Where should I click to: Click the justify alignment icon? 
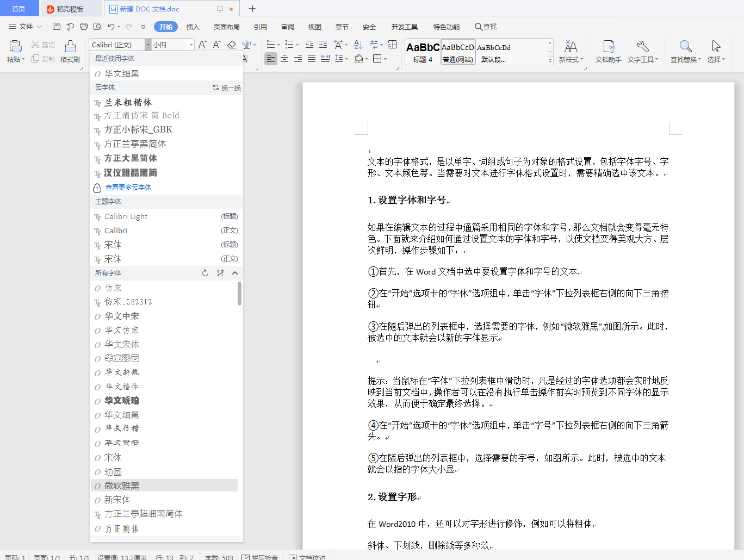[x=312, y=59]
